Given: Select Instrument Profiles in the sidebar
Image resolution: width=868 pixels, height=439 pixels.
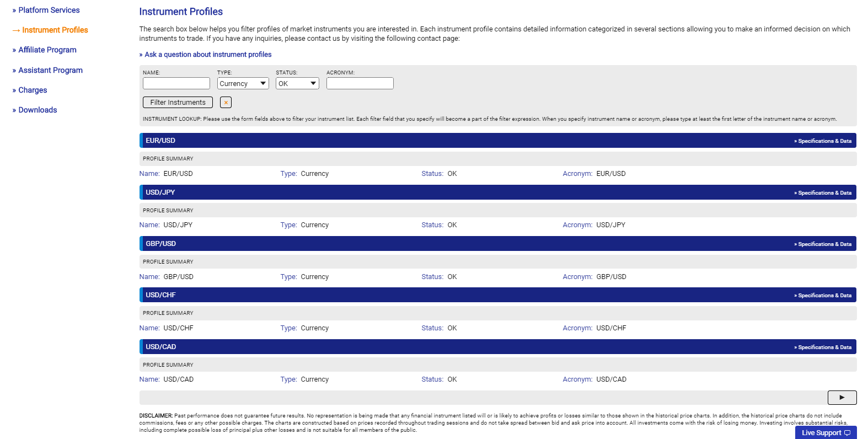Looking at the screenshot, I should tap(55, 30).
